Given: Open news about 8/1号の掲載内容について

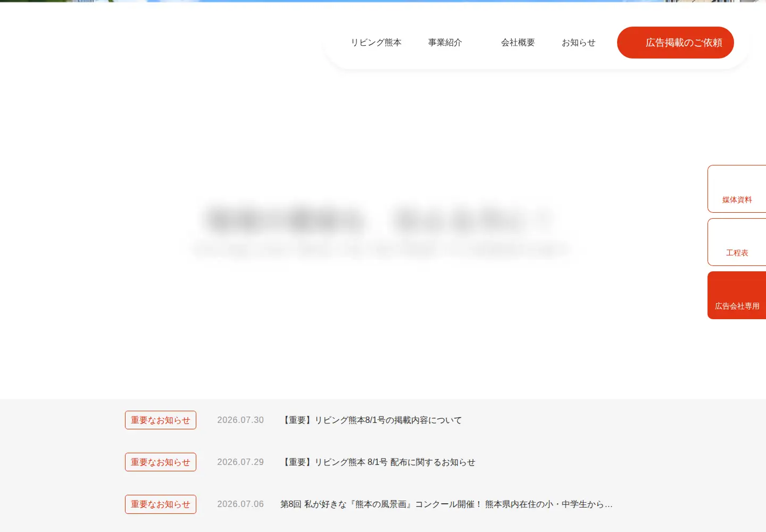Looking at the screenshot, I should [x=371, y=420].
